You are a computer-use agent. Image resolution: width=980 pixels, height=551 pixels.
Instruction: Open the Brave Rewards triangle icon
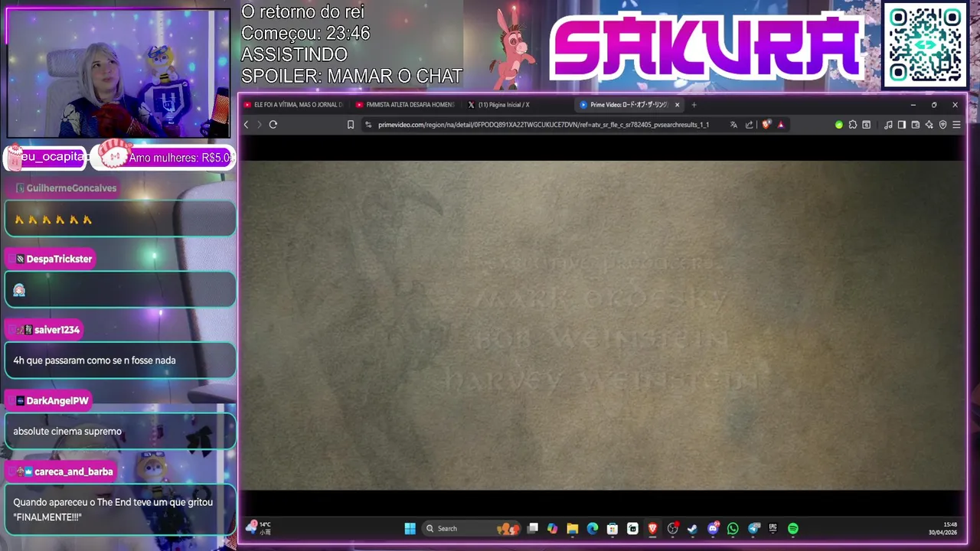click(781, 125)
